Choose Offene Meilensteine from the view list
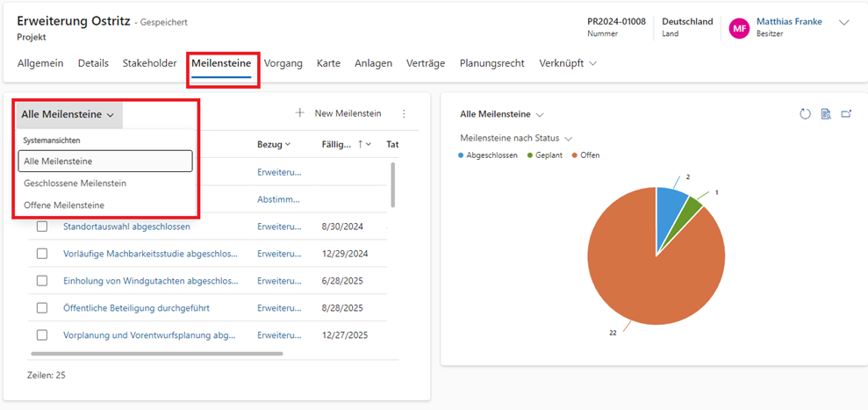This screenshot has width=868, height=410. [x=64, y=205]
